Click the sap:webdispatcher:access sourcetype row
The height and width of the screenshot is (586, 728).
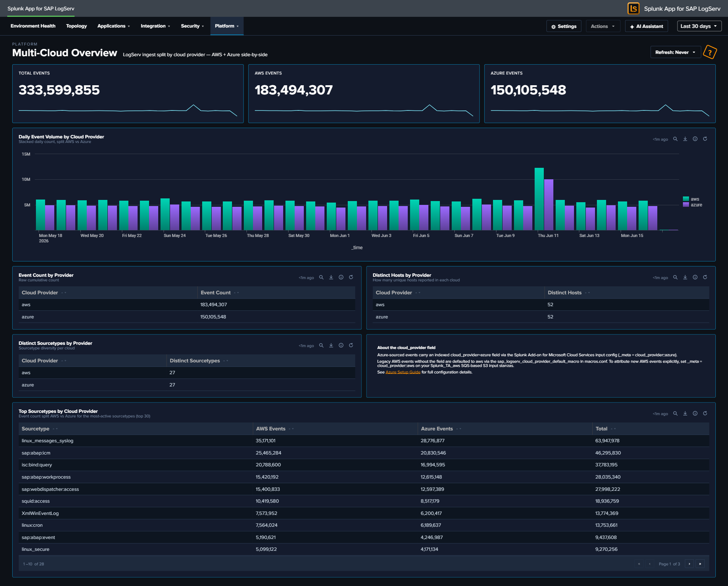[x=364, y=489]
